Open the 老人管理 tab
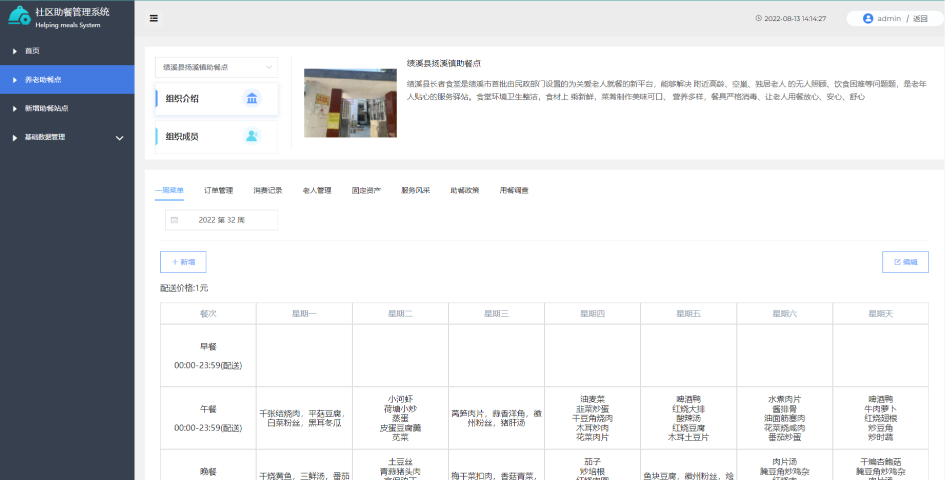 (x=316, y=190)
